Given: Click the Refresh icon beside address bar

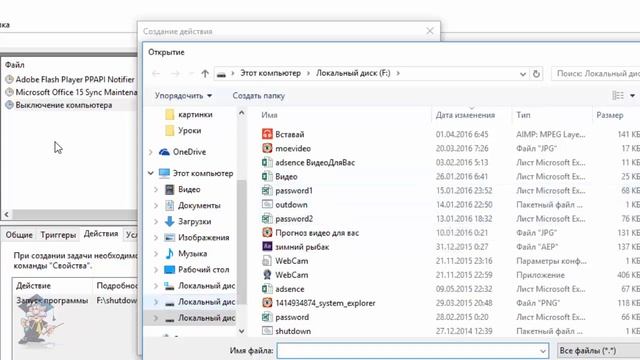Looking at the screenshot, I should 536,73.
